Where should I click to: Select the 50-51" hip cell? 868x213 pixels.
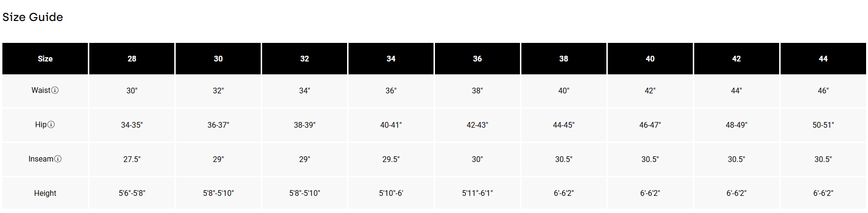[x=823, y=125]
